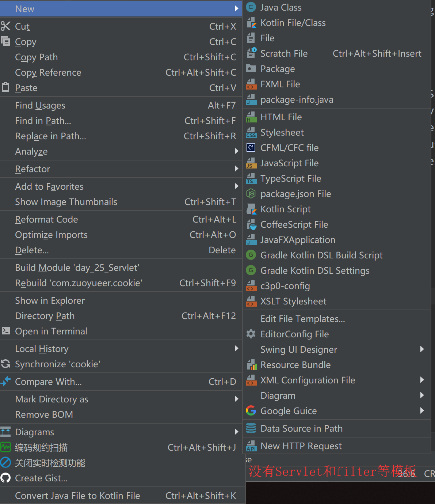Click the Resource Bundle icon
The image size is (435, 504).
pos(251,365)
